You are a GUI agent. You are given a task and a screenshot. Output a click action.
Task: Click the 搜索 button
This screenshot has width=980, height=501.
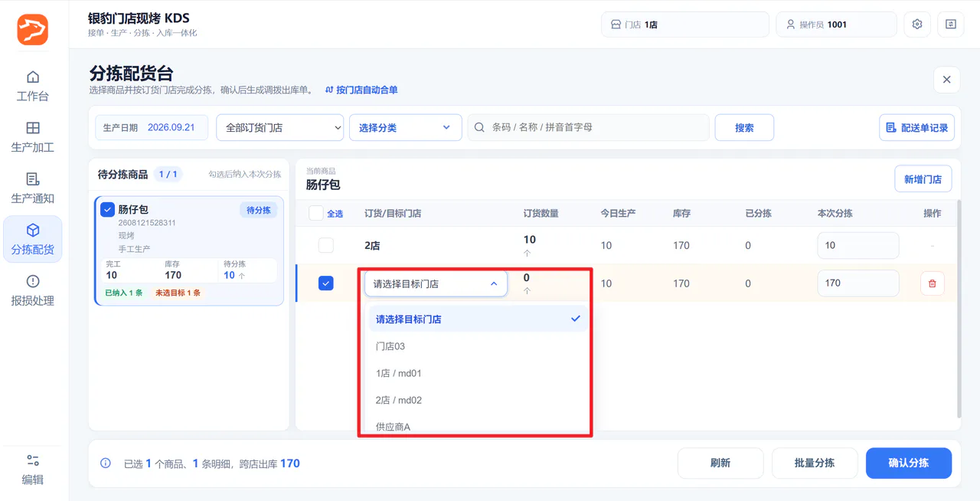pyautogui.click(x=744, y=128)
